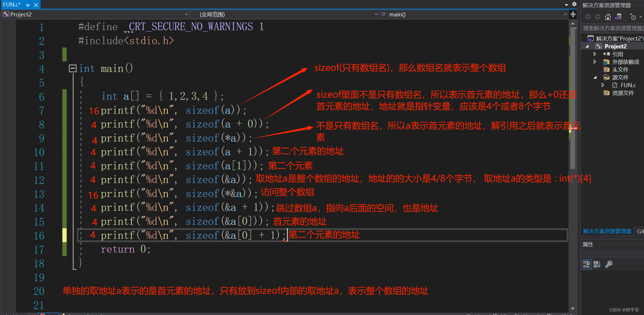Click sizeof(&a + 1) code on line 14
644x315 pixels.
point(227,208)
